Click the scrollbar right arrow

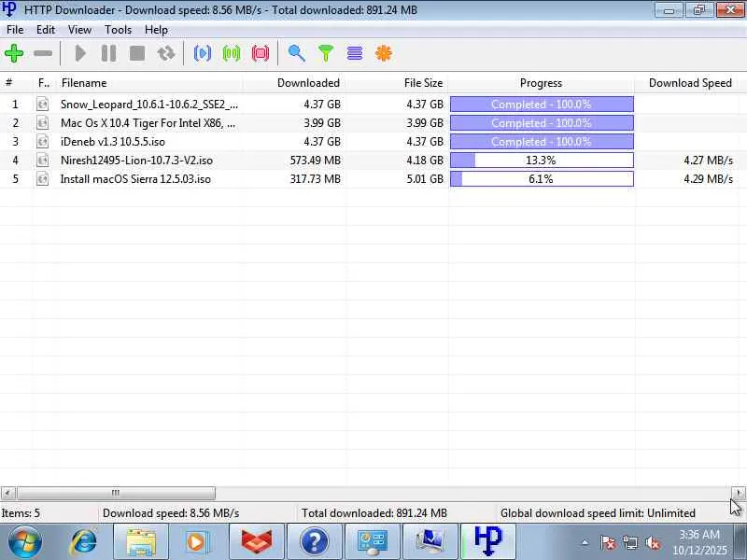point(739,493)
